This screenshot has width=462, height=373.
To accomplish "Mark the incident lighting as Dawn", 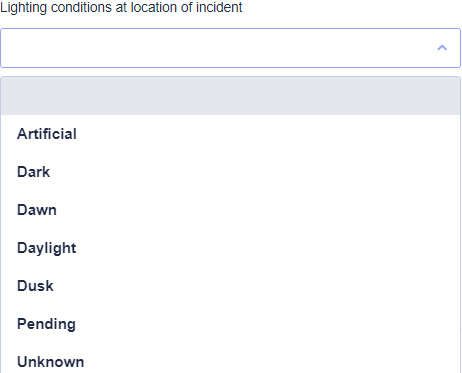I will pyautogui.click(x=231, y=210).
